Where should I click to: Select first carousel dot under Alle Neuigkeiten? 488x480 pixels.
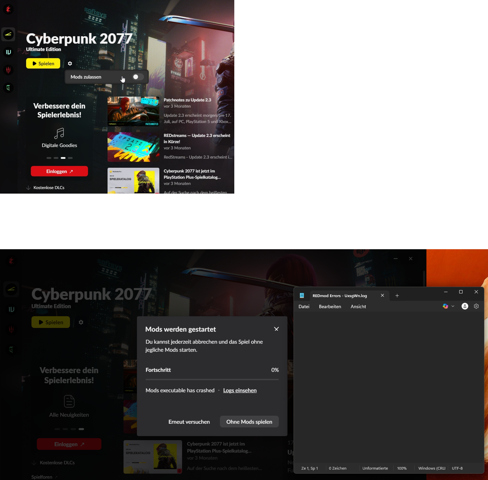(57, 429)
